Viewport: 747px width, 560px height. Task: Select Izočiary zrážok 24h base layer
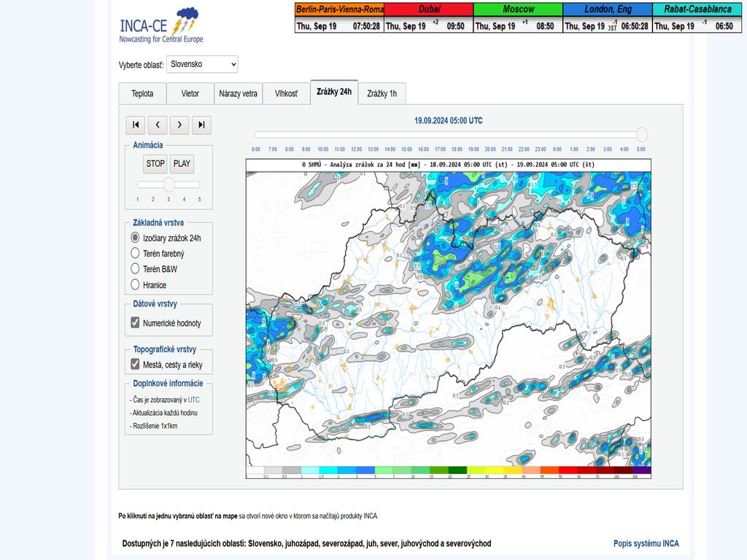click(x=135, y=238)
